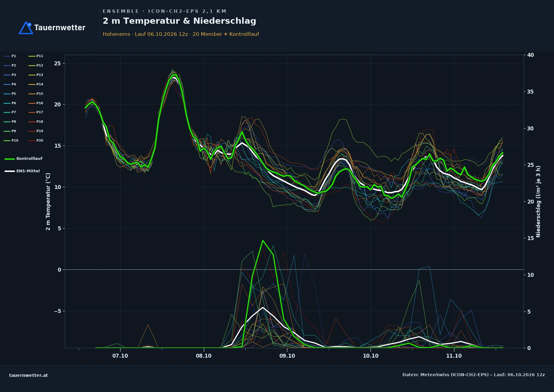This screenshot has width=554, height=392.
Task: Select legend entry P19
Action: point(36,131)
